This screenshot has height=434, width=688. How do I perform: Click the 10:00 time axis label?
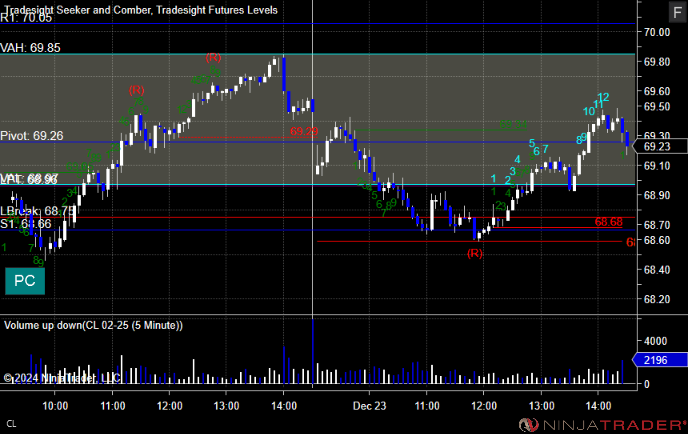(x=55, y=406)
